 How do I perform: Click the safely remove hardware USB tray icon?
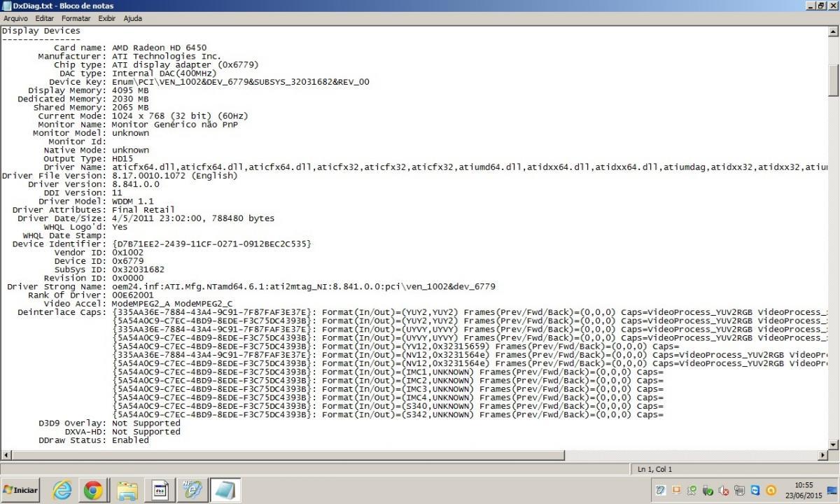(708, 491)
